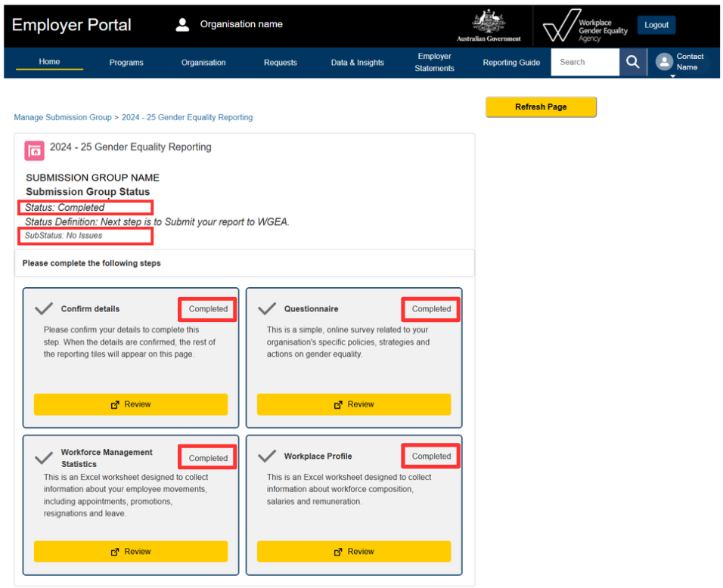Screen dimensions: 723x588
Task: Click the pink Gender Equality Reporting icon
Action: (x=34, y=150)
